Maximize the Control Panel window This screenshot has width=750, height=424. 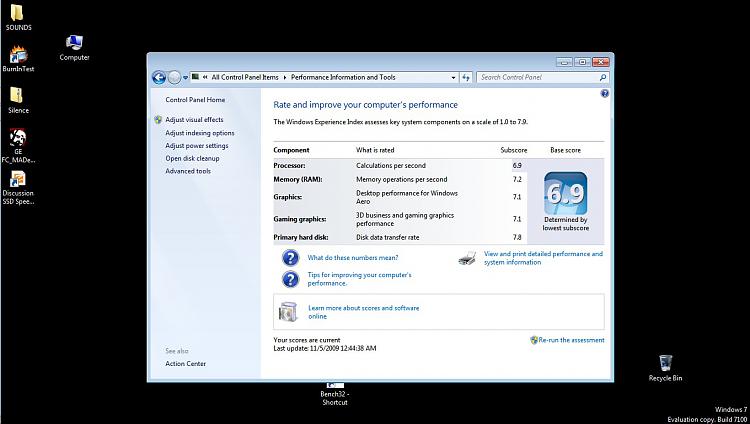coord(582,62)
